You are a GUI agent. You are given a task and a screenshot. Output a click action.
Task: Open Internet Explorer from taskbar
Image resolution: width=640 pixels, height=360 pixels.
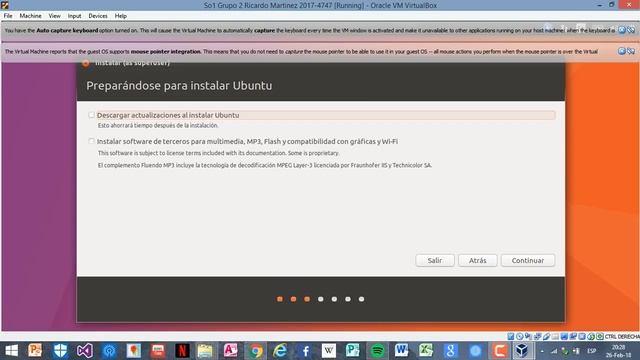[x=280, y=351]
